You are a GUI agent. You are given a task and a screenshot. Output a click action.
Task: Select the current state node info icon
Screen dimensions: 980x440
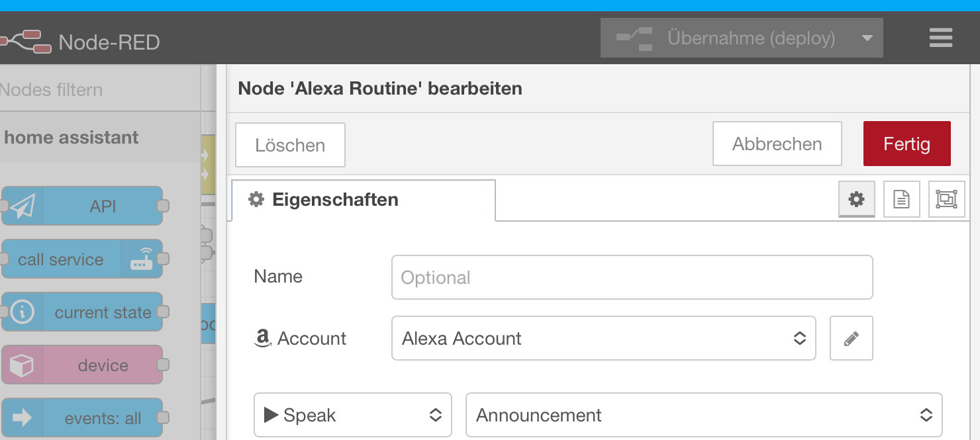pyautogui.click(x=23, y=312)
